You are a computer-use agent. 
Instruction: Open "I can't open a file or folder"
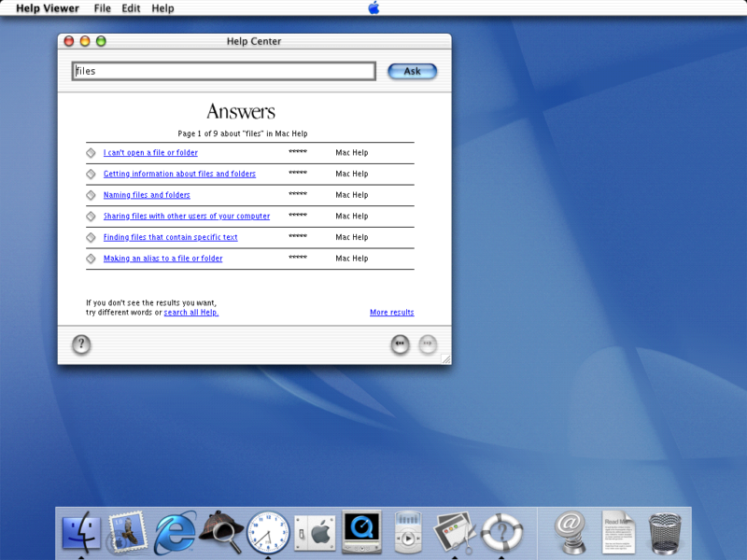pos(149,152)
